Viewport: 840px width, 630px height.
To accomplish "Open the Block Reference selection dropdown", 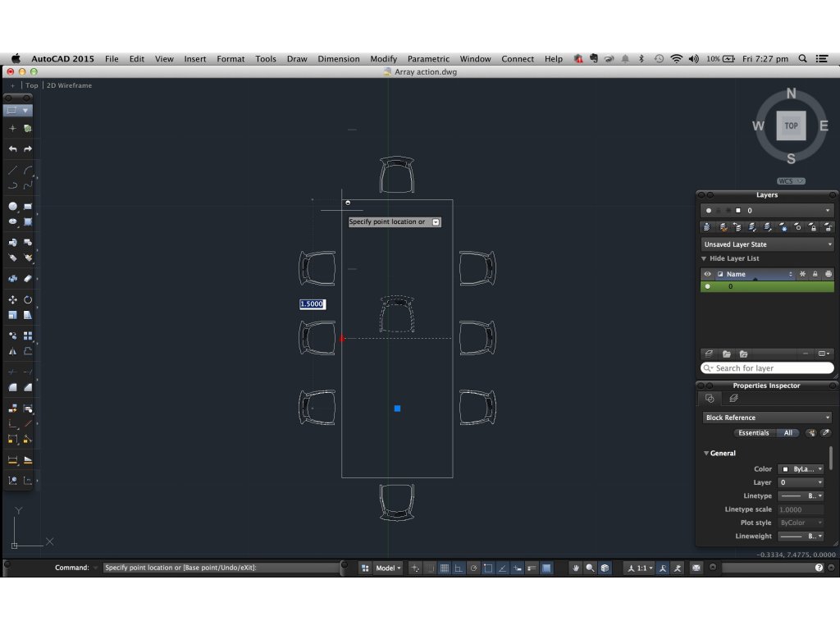I will pos(767,418).
